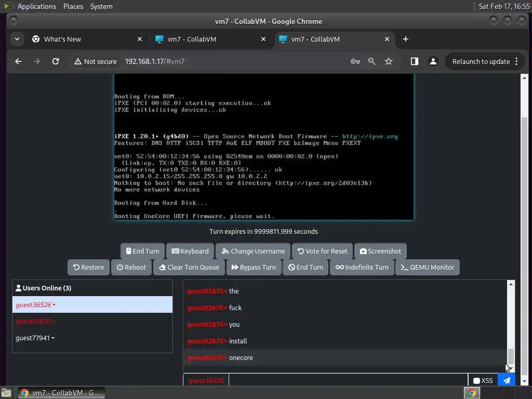This screenshot has height=399, width=532.
Task: Expand the tab search dropdown arrow
Action: tap(17, 39)
